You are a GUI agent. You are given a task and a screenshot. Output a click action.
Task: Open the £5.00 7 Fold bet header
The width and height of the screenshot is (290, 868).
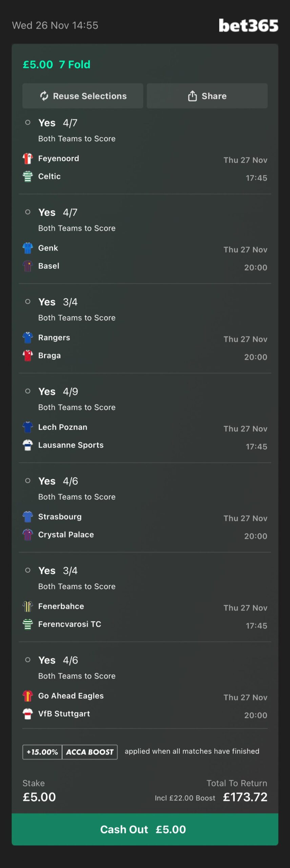(x=57, y=64)
